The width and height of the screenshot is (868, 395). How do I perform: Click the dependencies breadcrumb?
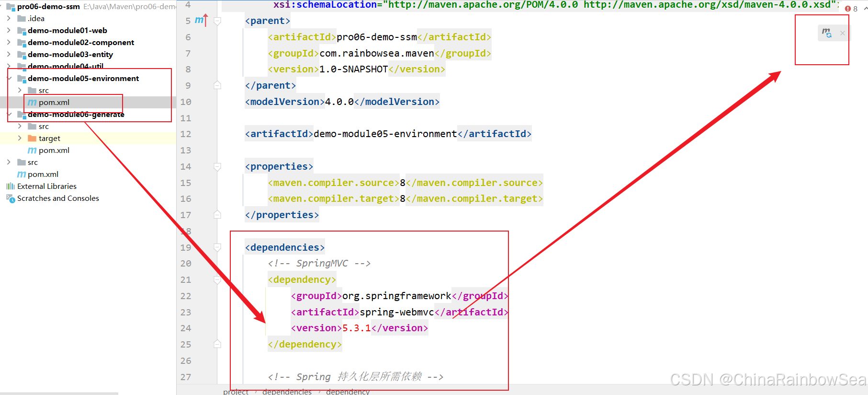287,392
